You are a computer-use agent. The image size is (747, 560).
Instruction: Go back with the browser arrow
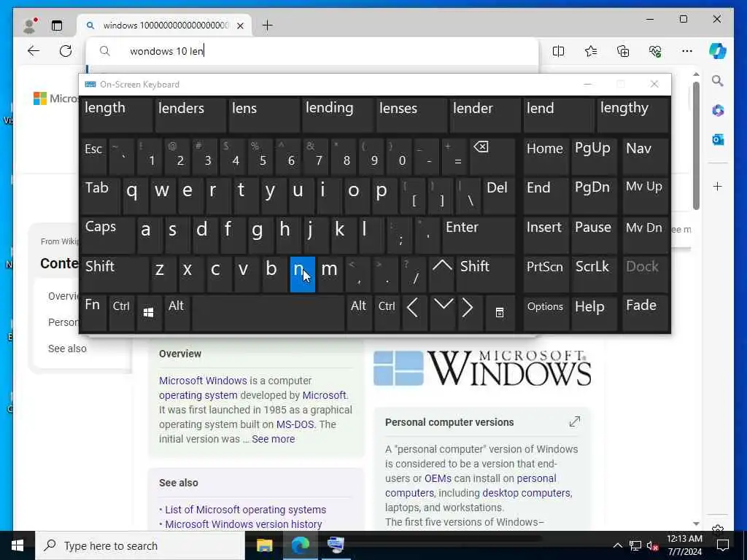pos(34,51)
